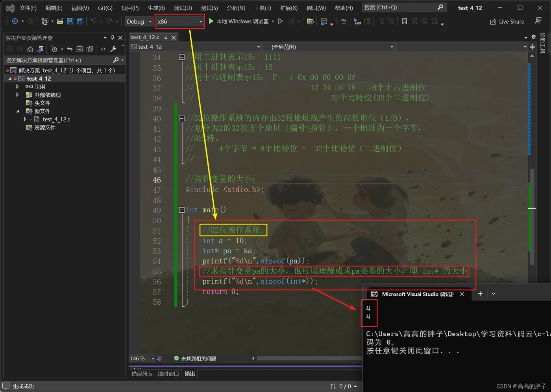Click the split editor window icon
Screen dimensions: 551x392
pyautogui.click(x=532, y=47)
